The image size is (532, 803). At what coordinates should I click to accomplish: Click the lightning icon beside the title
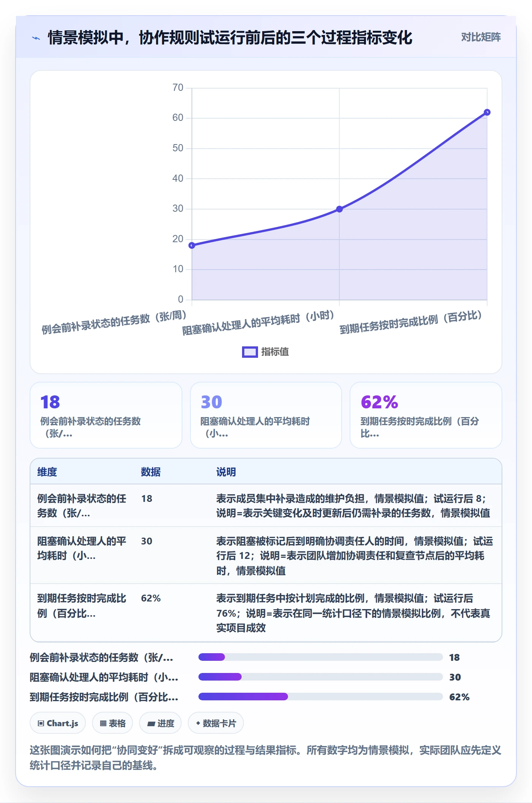point(36,38)
